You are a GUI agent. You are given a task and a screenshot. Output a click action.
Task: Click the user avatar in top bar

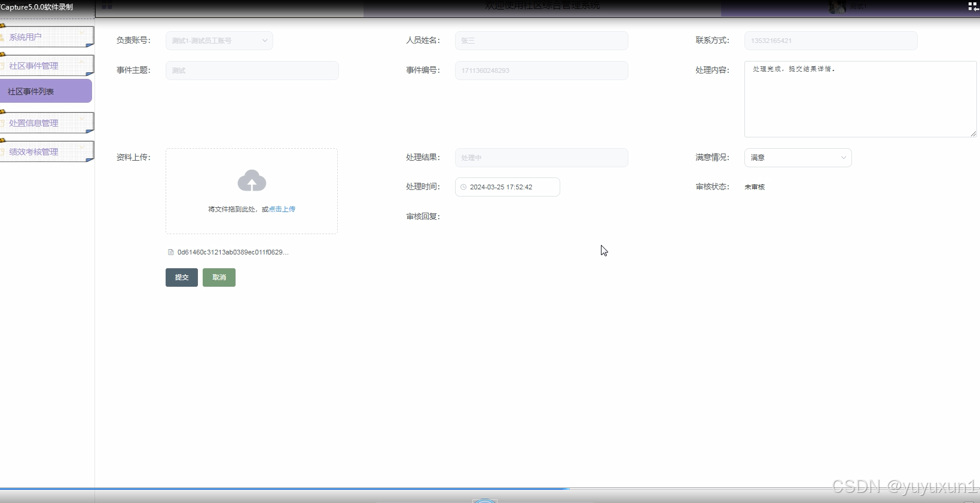coord(837,7)
